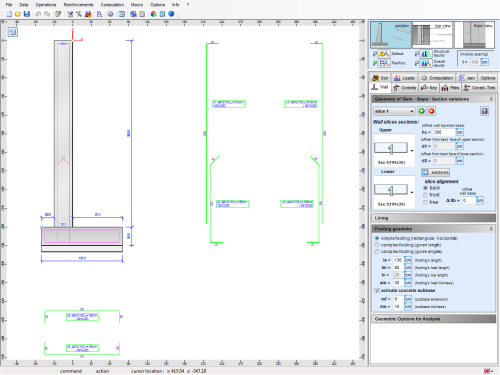Switch to the Loads tab
500x375 pixels.
point(404,78)
